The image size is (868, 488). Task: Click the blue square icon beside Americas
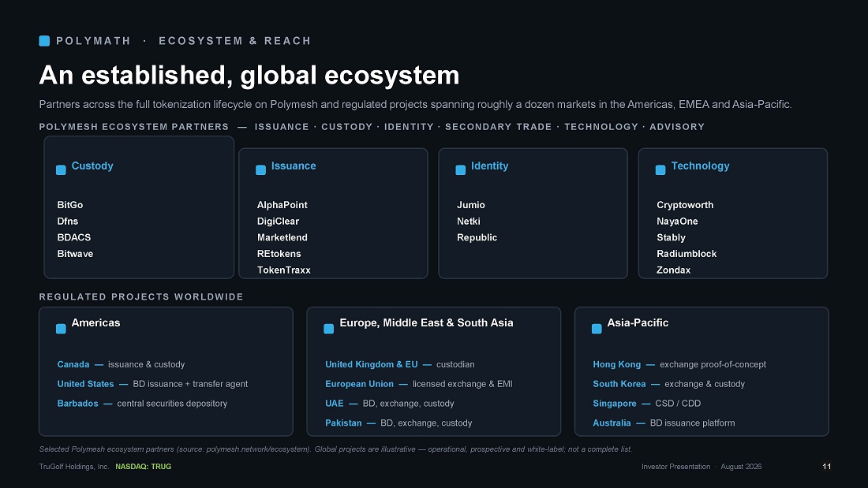click(61, 329)
